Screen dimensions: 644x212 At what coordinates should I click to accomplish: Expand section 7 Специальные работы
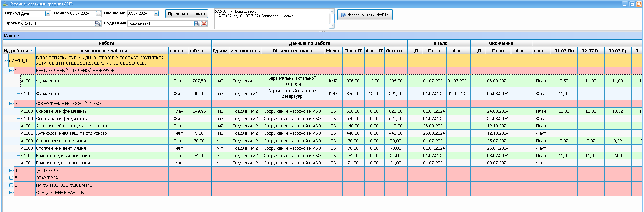tap(11, 193)
